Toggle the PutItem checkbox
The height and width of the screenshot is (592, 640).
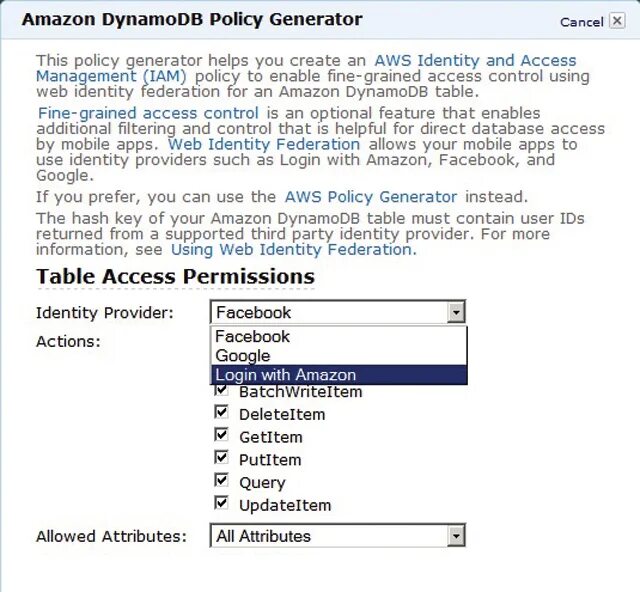point(221,459)
